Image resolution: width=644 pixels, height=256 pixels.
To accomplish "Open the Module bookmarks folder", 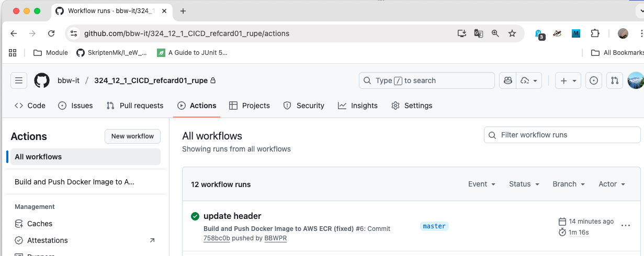I will coord(51,52).
